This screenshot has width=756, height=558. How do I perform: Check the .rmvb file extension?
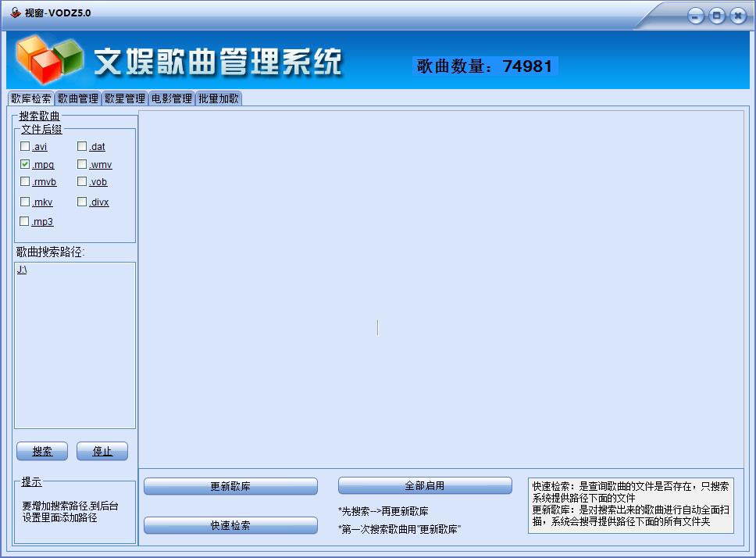coord(24,182)
